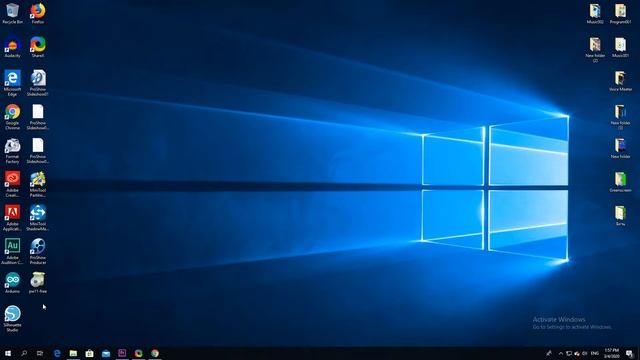Open File Explorer from the taskbar
The width and height of the screenshot is (640, 360).
pyautogui.click(x=73, y=353)
